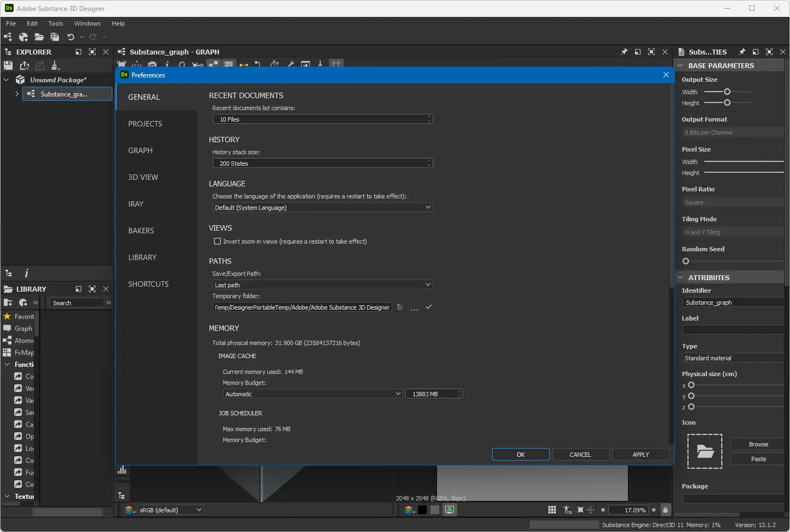Open the Help menu
The height and width of the screenshot is (532, 790).
click(118, 23)
